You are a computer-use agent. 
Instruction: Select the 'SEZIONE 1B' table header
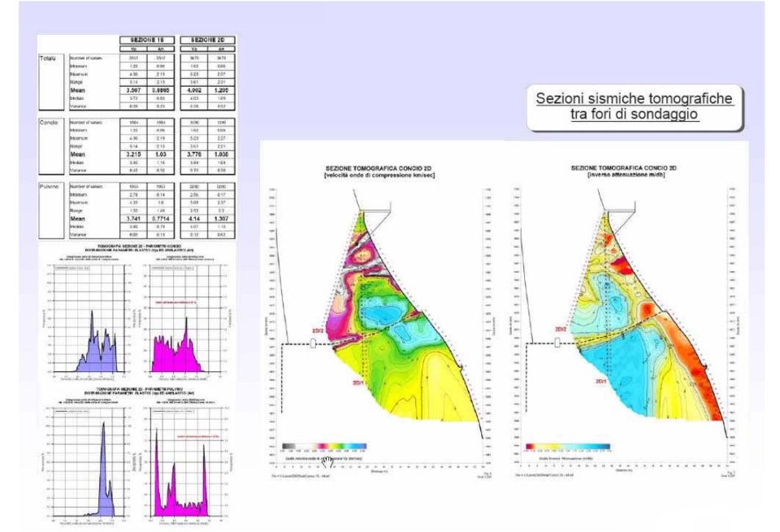click(147, 40)
